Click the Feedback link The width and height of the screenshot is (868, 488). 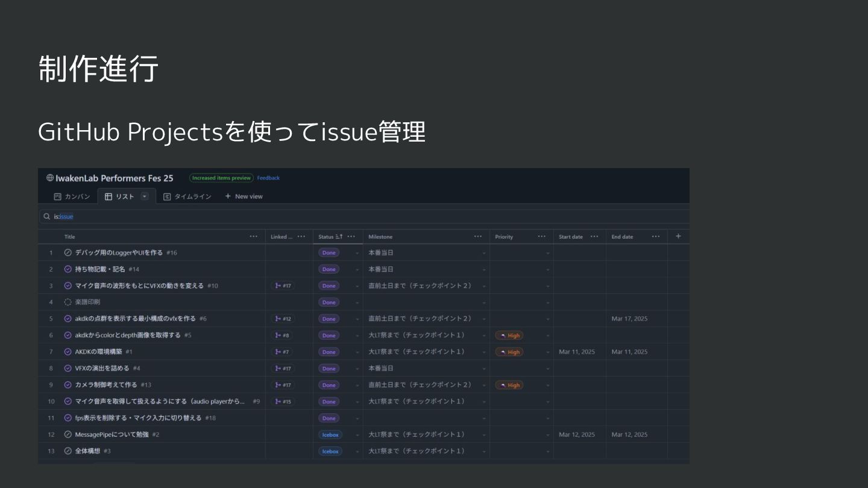pos(268,178)
